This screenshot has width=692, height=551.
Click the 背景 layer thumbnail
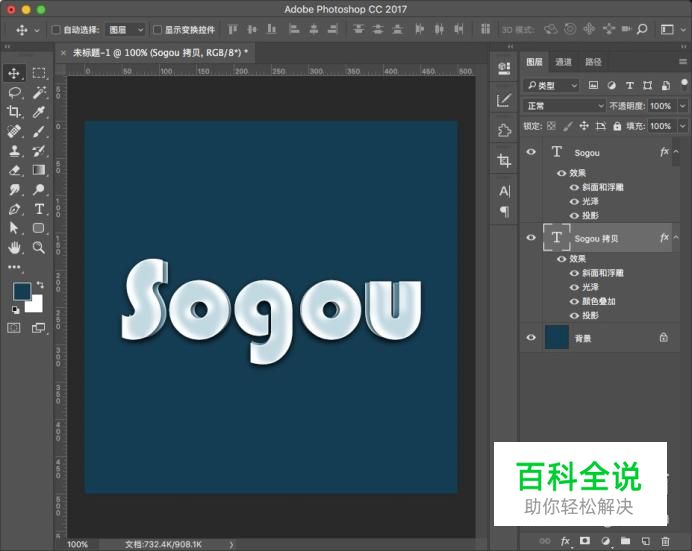point(557,337)
